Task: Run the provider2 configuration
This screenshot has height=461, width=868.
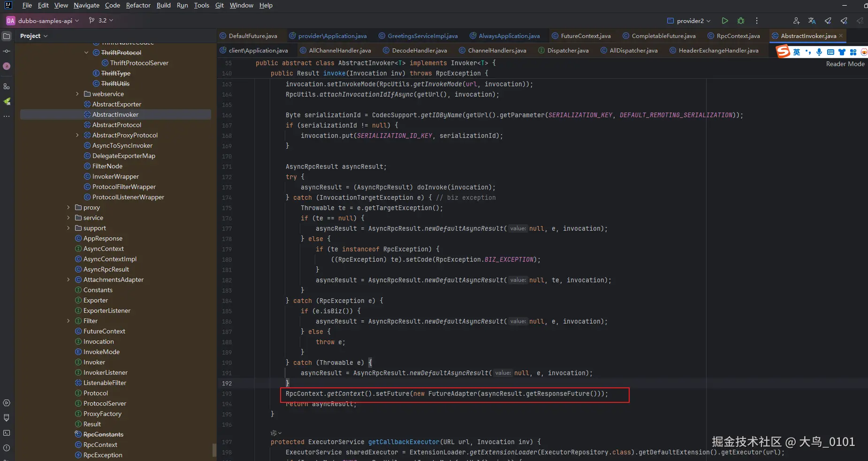Action: click(x=725, y=21)
